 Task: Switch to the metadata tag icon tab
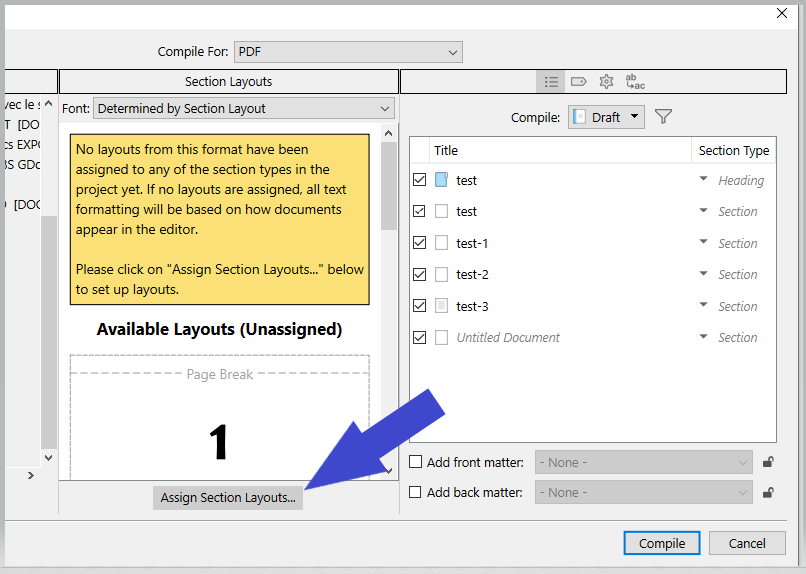pos(578,82)
